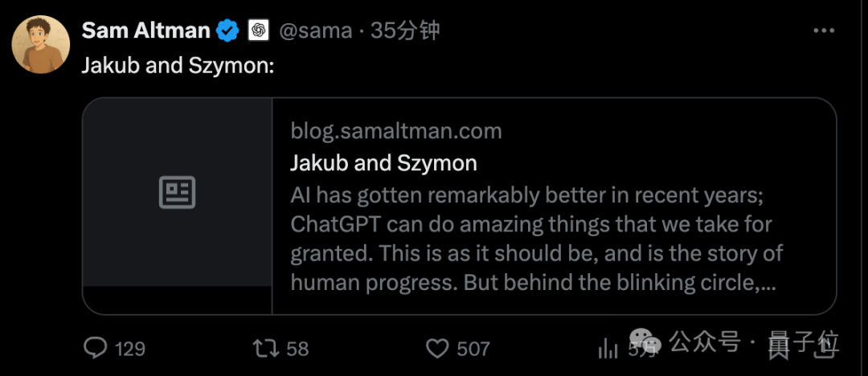Open the blog.samaltman.com domain link
Image resolution: width=868 pixels, height=376 pixels.
tap(395, 131)
